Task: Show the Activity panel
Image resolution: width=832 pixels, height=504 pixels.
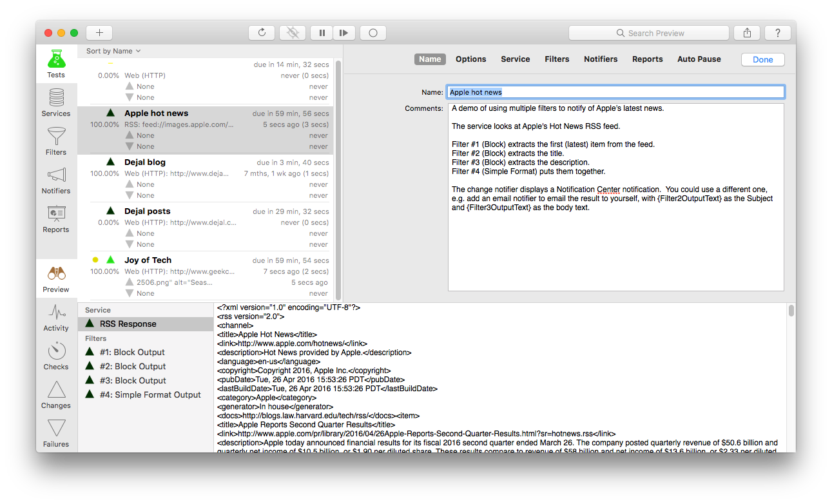Action: (56, 317)
